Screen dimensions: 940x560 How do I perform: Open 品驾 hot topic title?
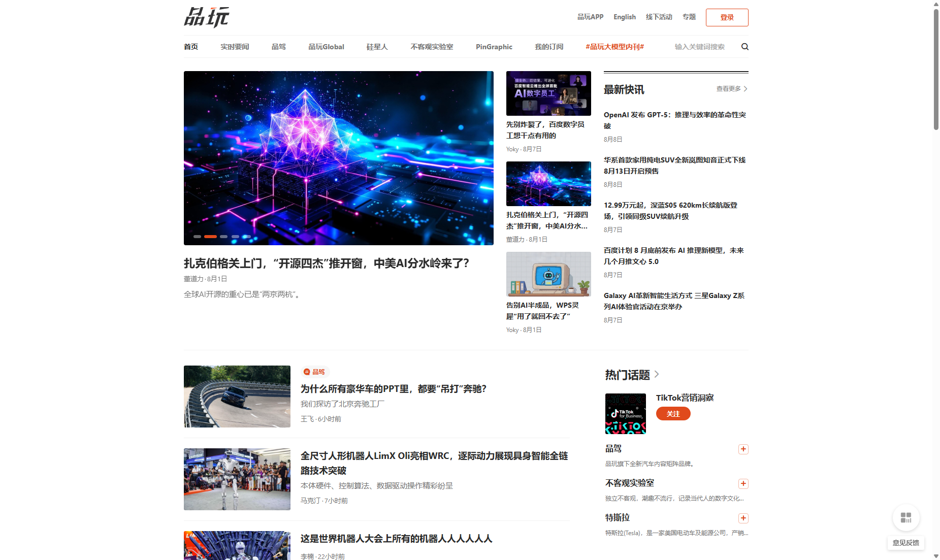(x=613, y=448)
